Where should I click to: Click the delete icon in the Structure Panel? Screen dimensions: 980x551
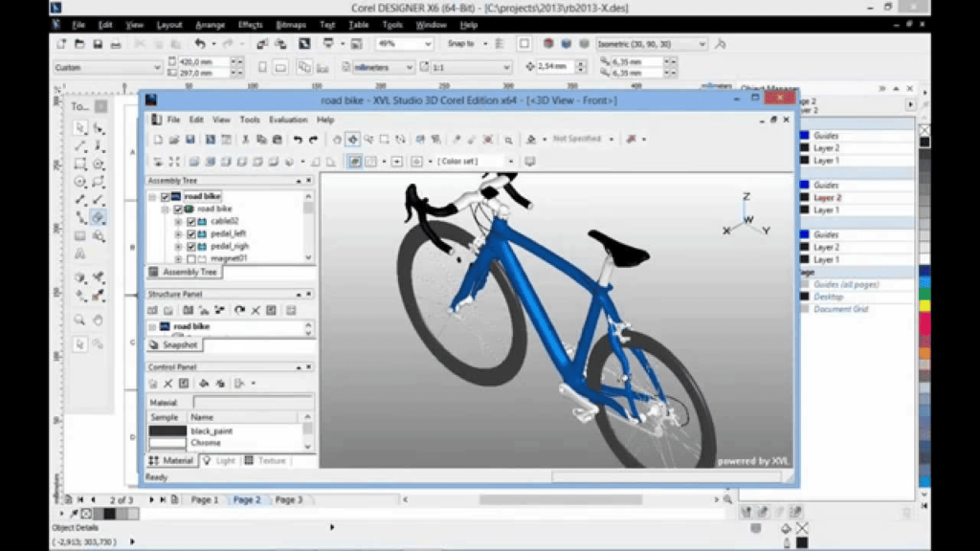pyautogui.click(x=256, y=310)
